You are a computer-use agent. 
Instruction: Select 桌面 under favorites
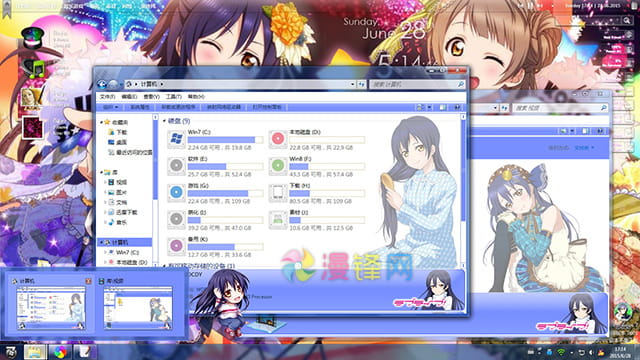118,142
